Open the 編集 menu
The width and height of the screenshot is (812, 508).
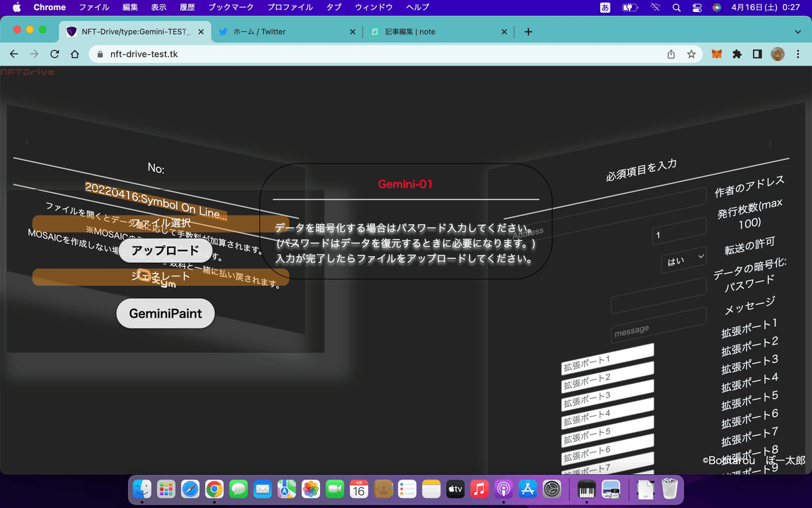coord(131,7)
